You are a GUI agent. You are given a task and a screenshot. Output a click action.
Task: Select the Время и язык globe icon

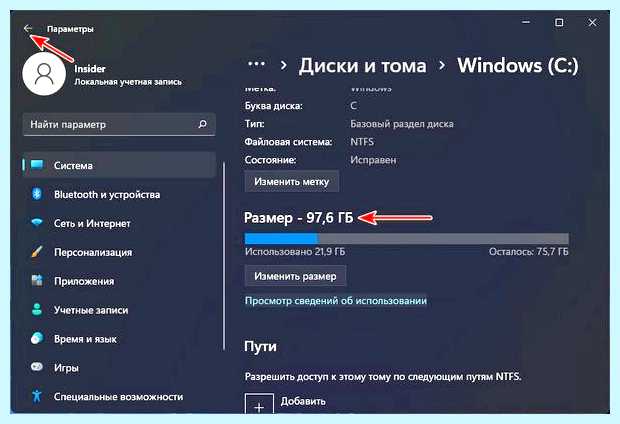tap(37, 338)
